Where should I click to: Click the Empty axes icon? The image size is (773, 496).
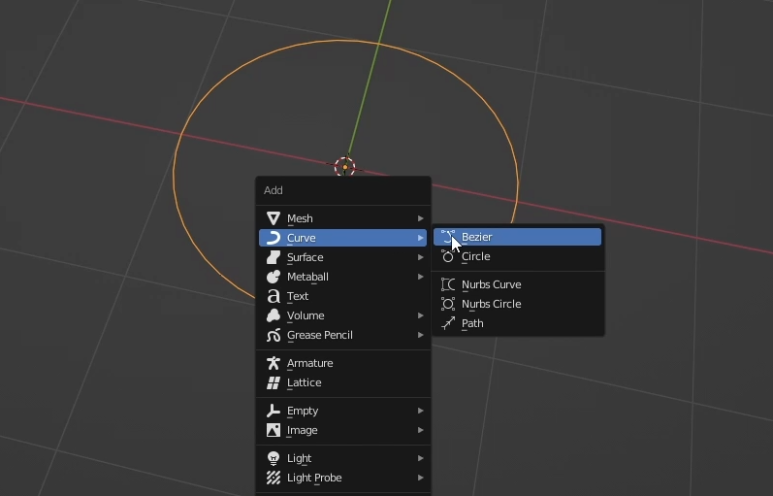[273, 411]
